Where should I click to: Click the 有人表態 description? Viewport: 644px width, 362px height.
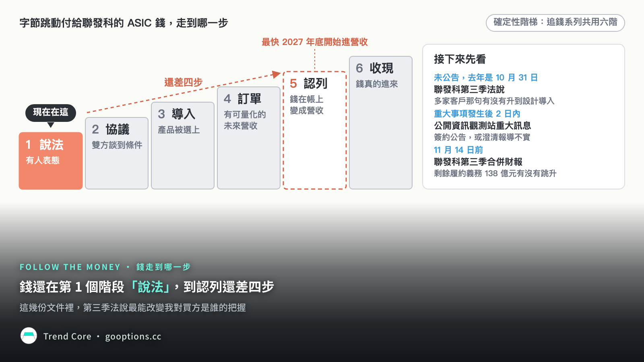pos(43,160)
